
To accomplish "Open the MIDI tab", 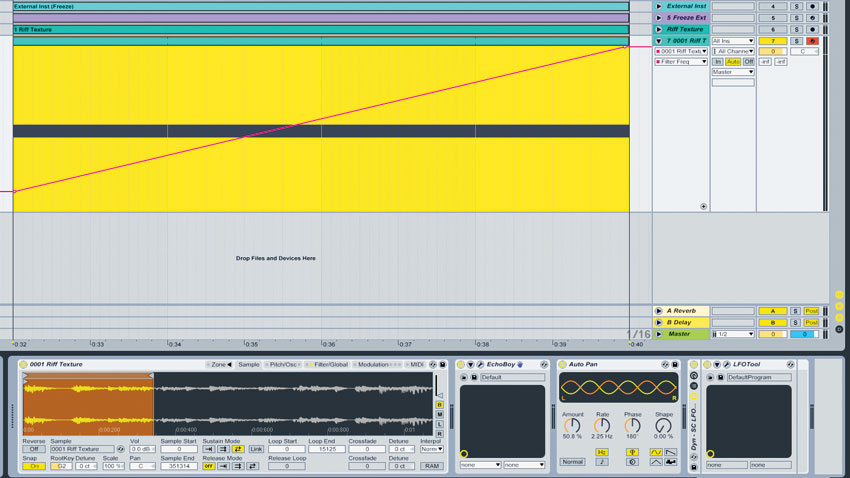I will pyautogui.click(x=416, y=365).
